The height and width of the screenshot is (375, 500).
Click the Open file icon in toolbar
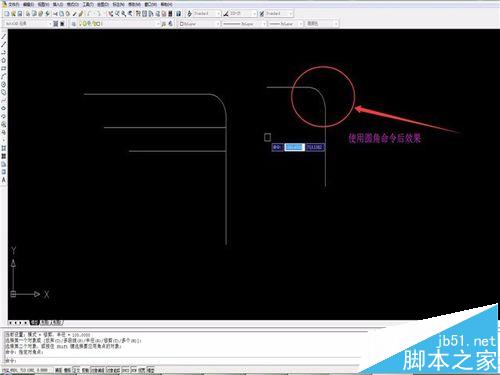point(13,14)
